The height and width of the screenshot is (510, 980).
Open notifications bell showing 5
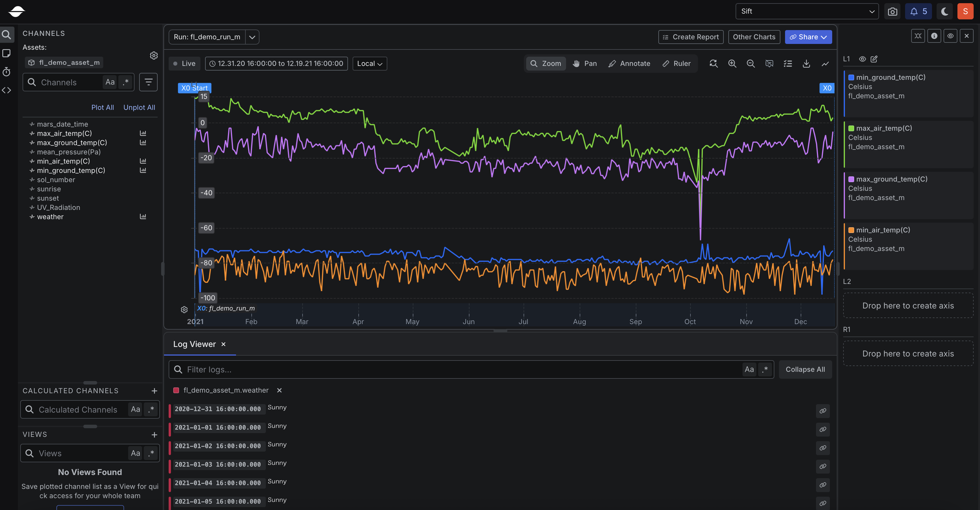tap(918, 11)
